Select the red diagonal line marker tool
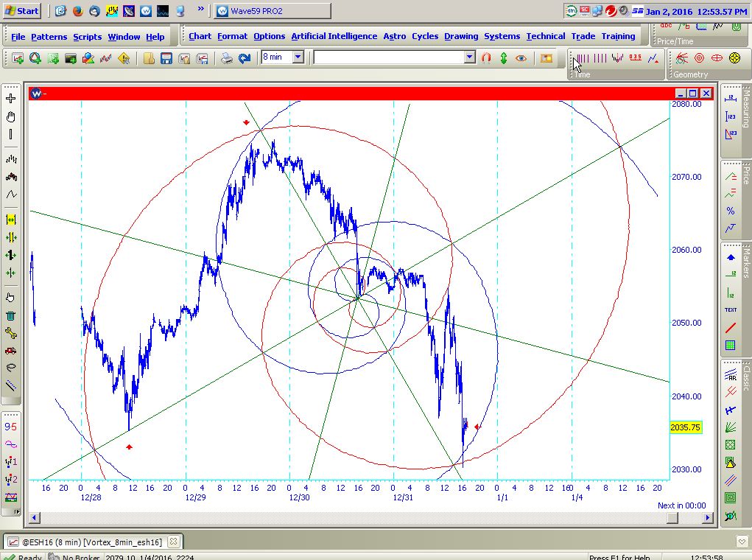 pos(731,328)
